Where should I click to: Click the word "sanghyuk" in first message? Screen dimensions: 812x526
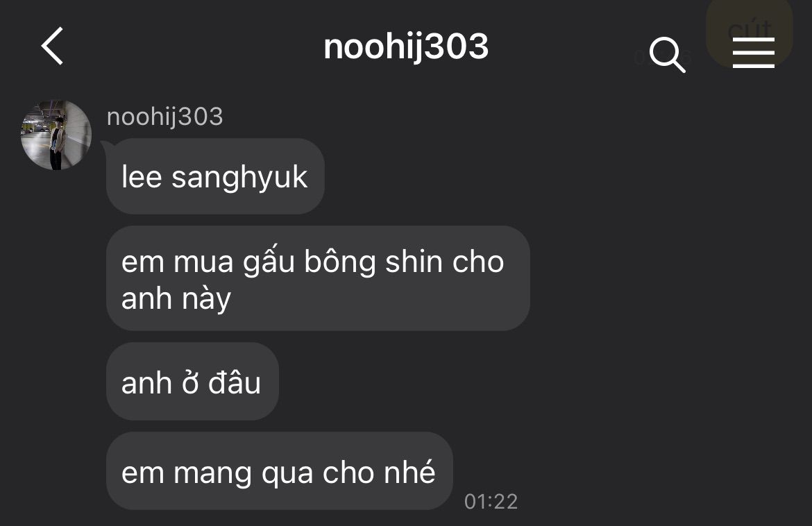point(239,178)
